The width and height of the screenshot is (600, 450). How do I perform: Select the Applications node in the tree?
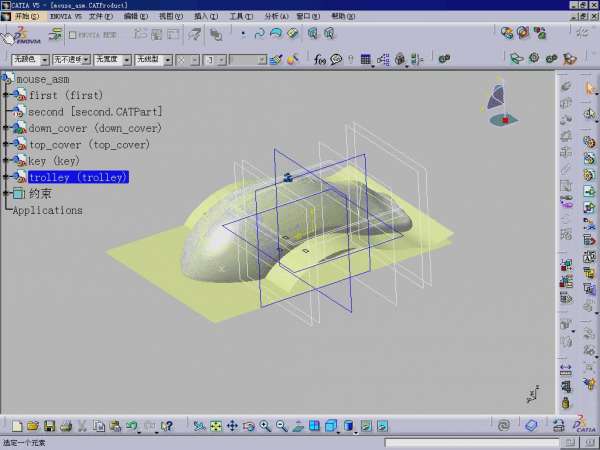click(x=47, y=210)
